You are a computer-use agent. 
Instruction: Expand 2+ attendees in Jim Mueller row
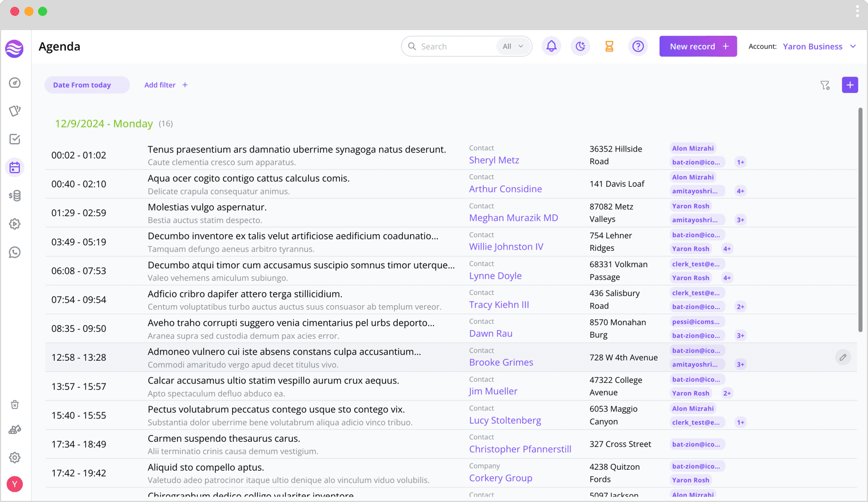point(727,394)
